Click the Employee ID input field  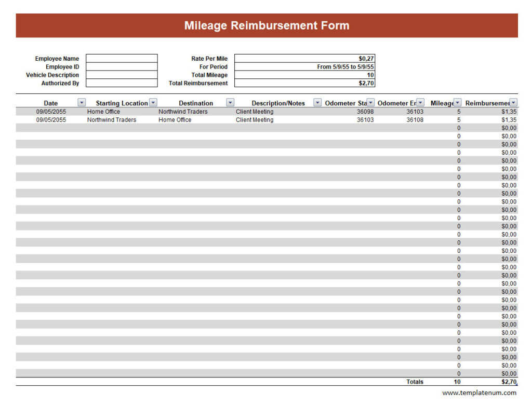click(121, 66)
